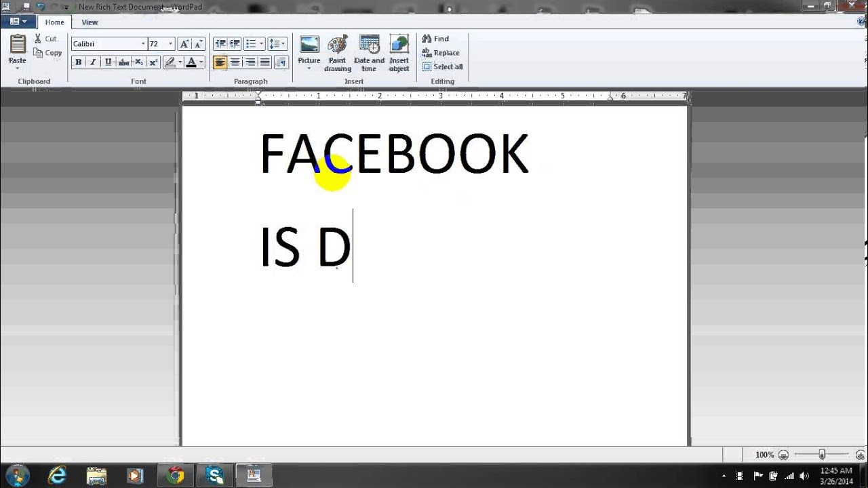
Task: Expand highlight color dropdown arrow
Action: [180, 62]
